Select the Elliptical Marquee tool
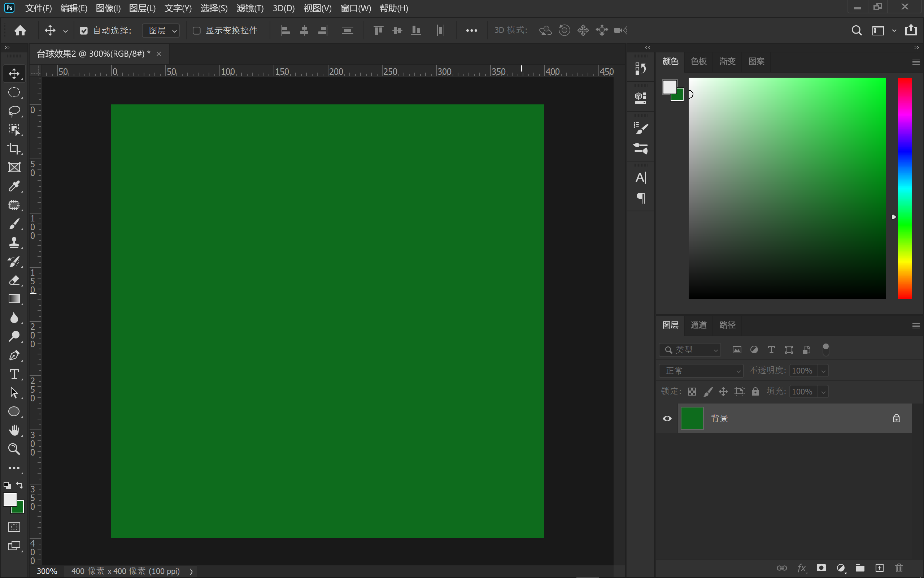The width and height of the screenshot is (924, 578). point(14,92)
